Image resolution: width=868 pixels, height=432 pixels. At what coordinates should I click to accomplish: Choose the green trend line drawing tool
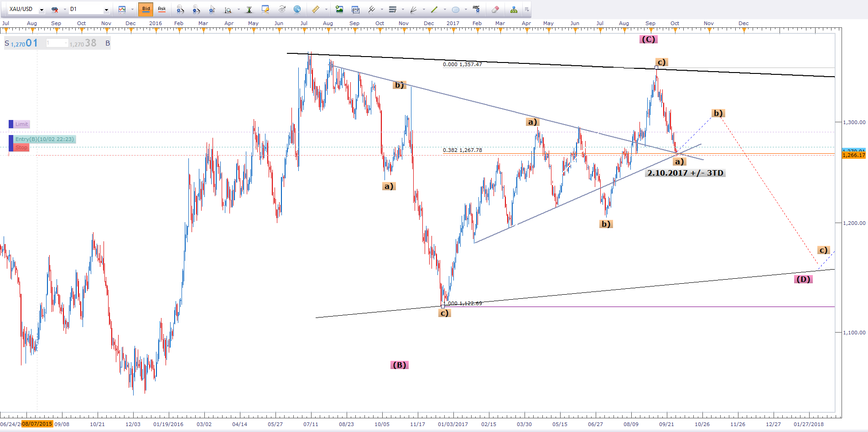(434, 9)
